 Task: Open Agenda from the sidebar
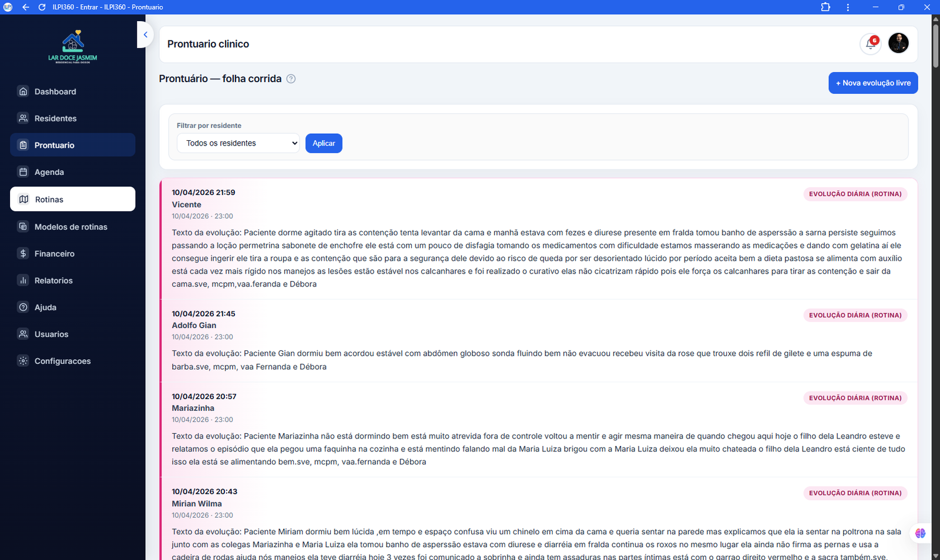[x=73, y=172]
